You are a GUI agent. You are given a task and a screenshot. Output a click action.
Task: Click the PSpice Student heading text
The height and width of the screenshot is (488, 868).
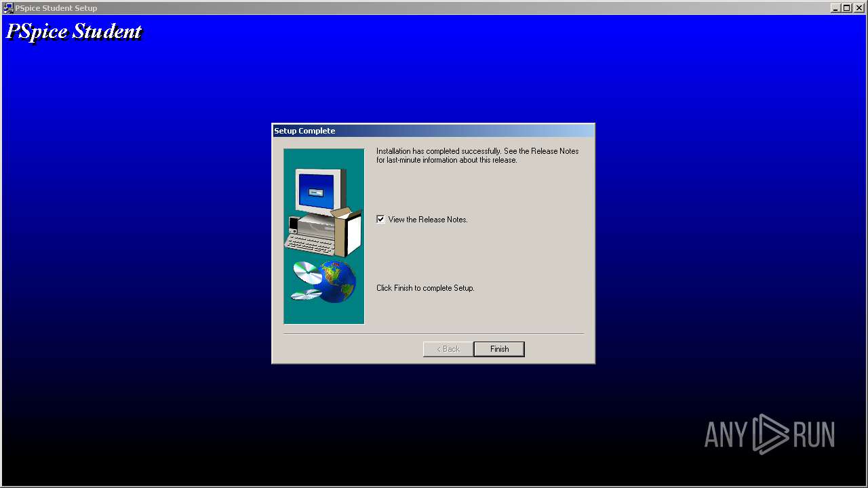pyautogui.click(x=74, y=31)
